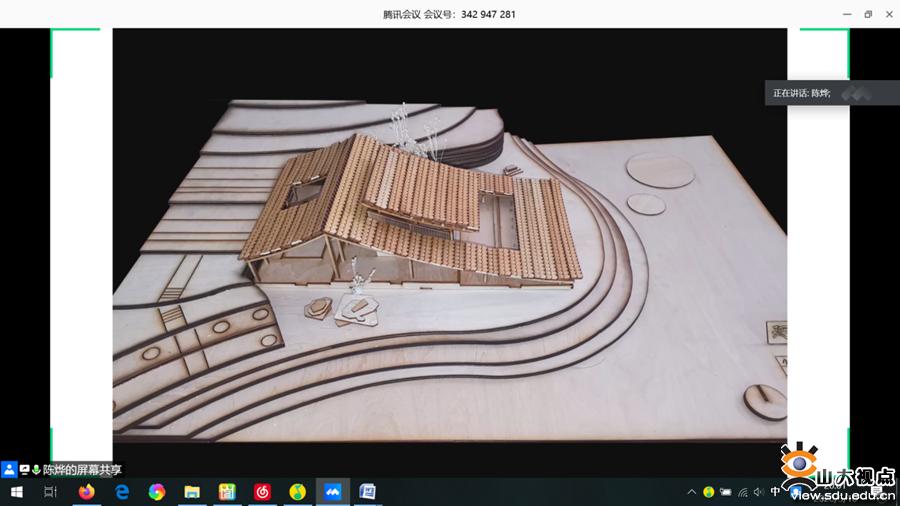Click the speaking indicator for 陈烨
The image size is (900, 506).
pos(802,93)
